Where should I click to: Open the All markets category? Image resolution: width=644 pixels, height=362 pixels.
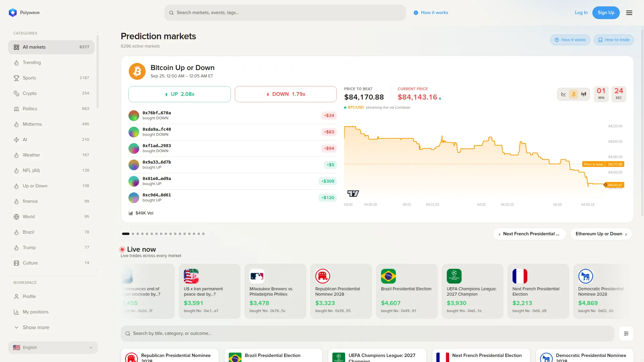click(51, 47)
